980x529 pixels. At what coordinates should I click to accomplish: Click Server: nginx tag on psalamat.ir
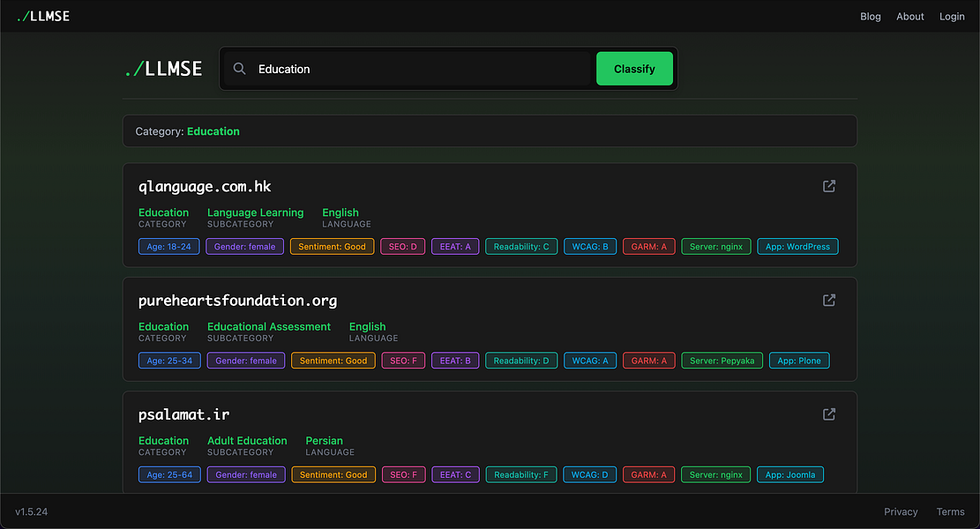tap(715, 474)
